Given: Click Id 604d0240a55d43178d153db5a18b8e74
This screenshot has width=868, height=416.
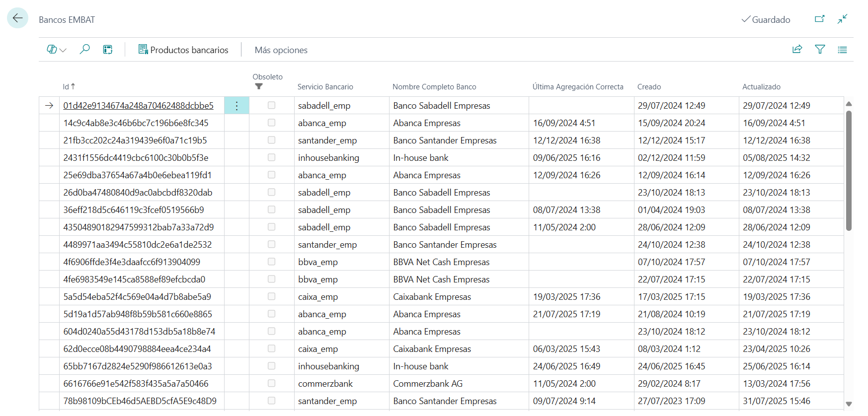Looking at the screenshot, I should [x=139, y=331].
